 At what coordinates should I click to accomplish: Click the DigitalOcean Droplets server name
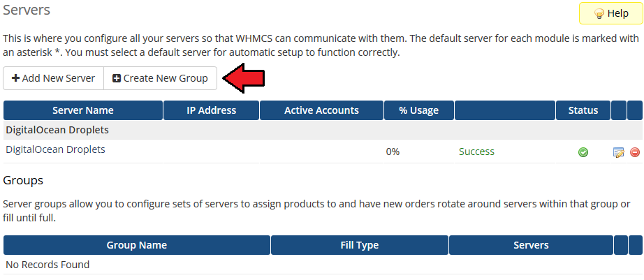point(55,149)
